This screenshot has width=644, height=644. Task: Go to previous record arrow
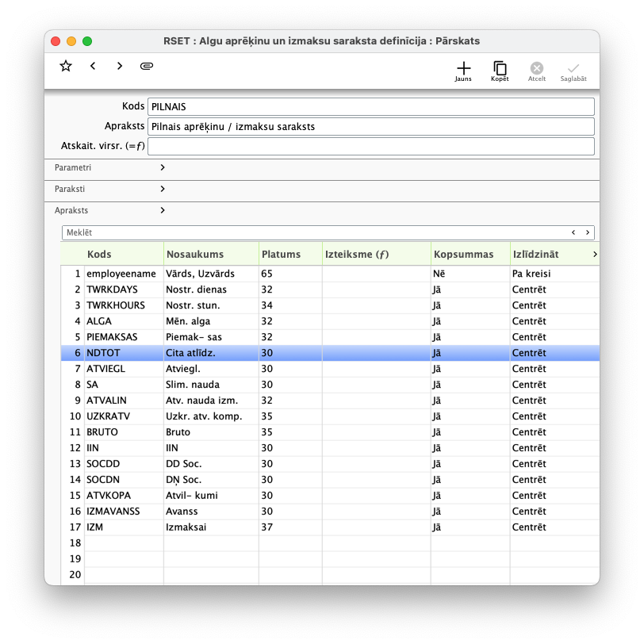coord(93,67)
